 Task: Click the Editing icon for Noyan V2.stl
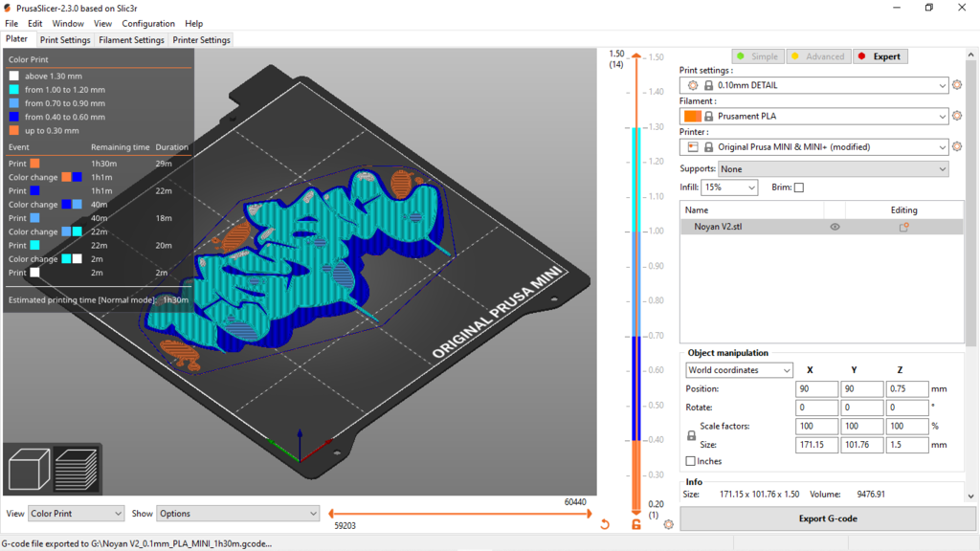coord(903,228)
